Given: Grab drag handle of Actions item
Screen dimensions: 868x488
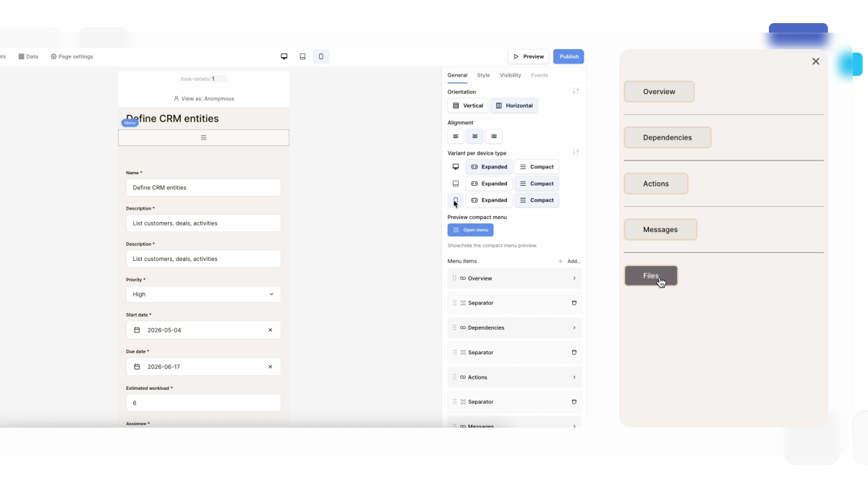Looking at the screenshot, I should (x=454, y=377).
